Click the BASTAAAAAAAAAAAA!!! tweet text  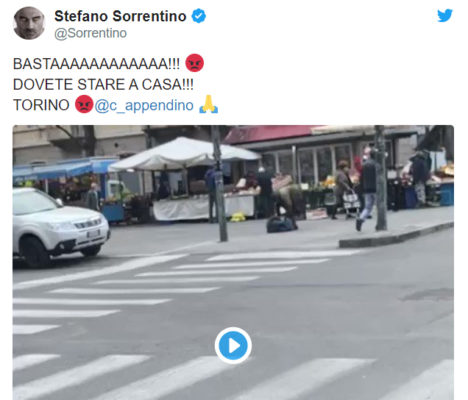(x=96, y=64)
